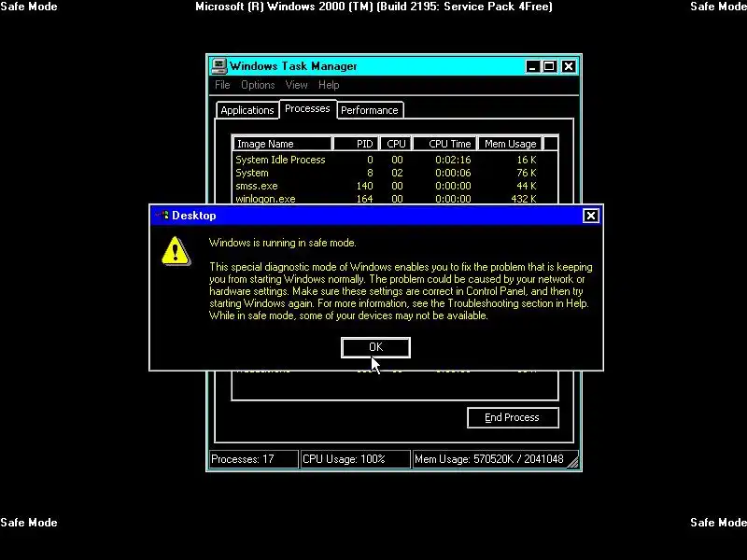
Task: Select the Processes tab
Action: (x=307, y=108)
